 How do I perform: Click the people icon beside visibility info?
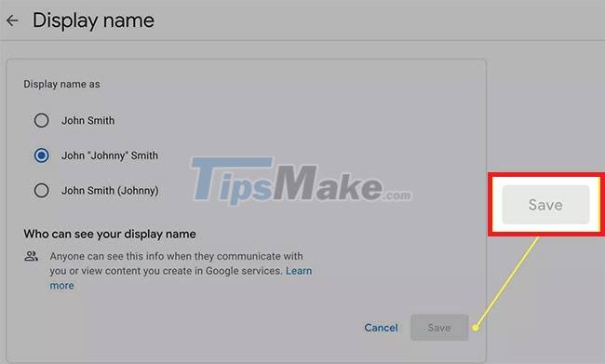[x=32, y=256]
